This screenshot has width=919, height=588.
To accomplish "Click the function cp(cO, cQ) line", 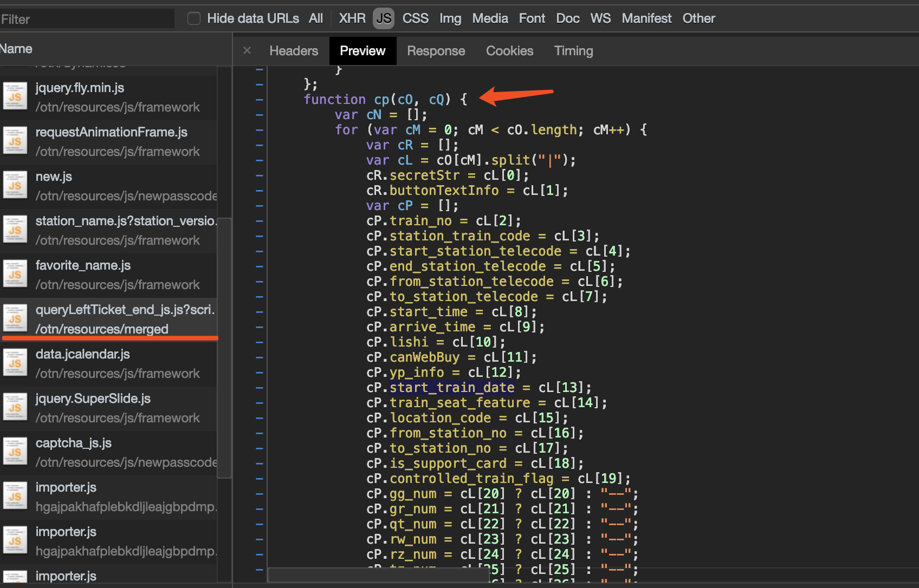I will point(385,100).
